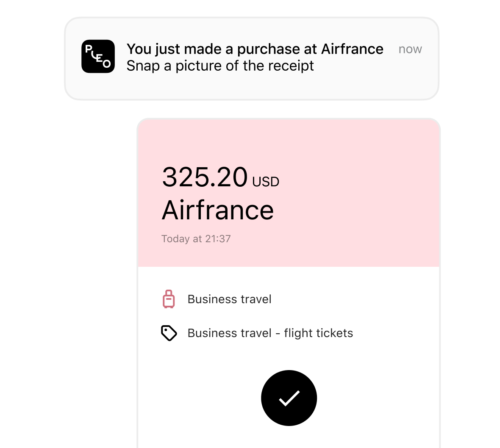The image size is (500, 448).
Task: Select the red suitcase Business travel icon
Action: [169, 299]
